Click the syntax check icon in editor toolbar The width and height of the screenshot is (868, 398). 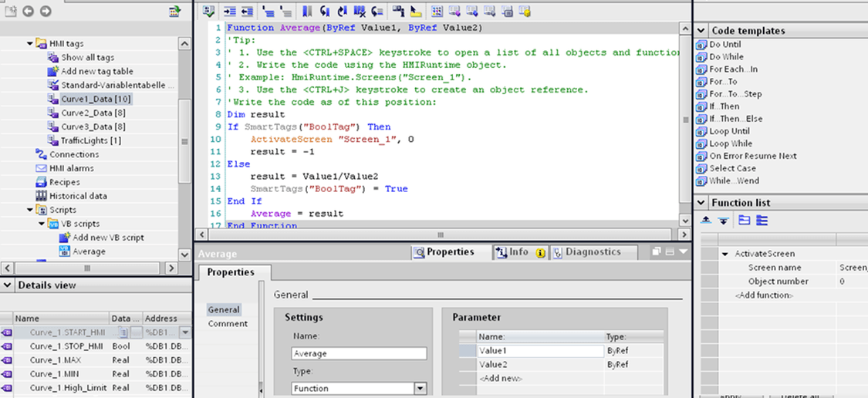(x=208, y=11)
